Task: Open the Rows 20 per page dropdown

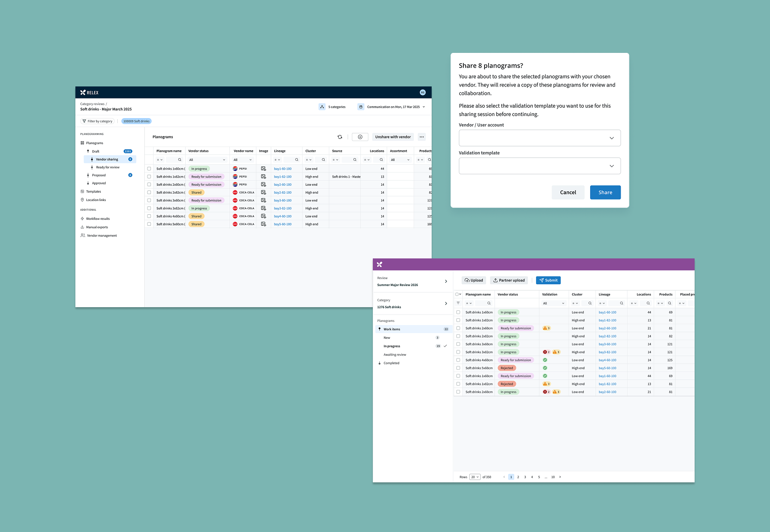Action: (x=475, y=477)
